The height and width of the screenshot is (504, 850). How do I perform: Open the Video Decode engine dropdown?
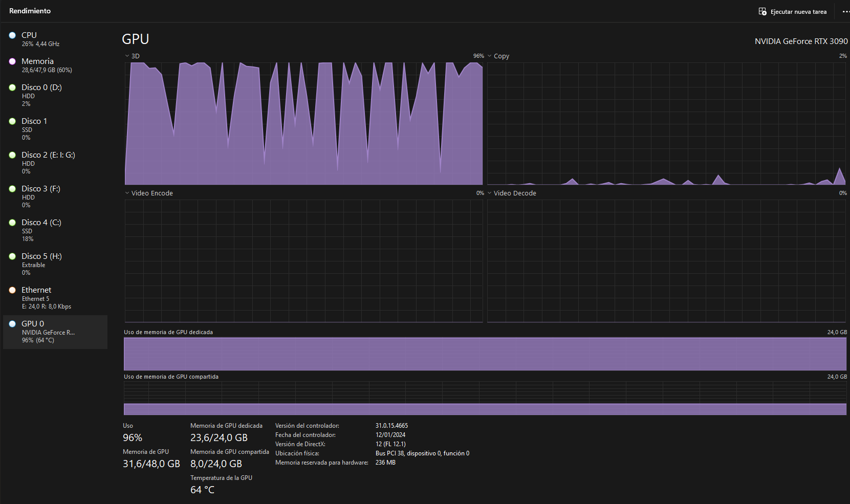coord(490,193)
